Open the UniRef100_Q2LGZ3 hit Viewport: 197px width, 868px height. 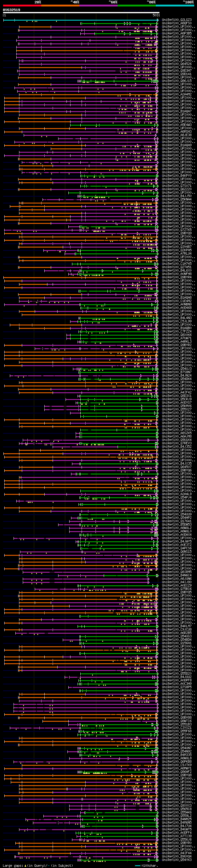coord(176,20)
